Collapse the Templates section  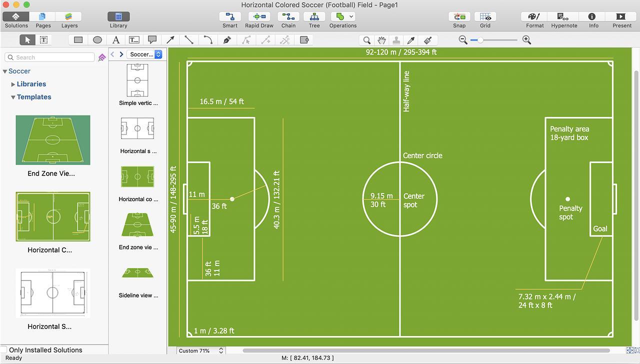tap(12, 96)
